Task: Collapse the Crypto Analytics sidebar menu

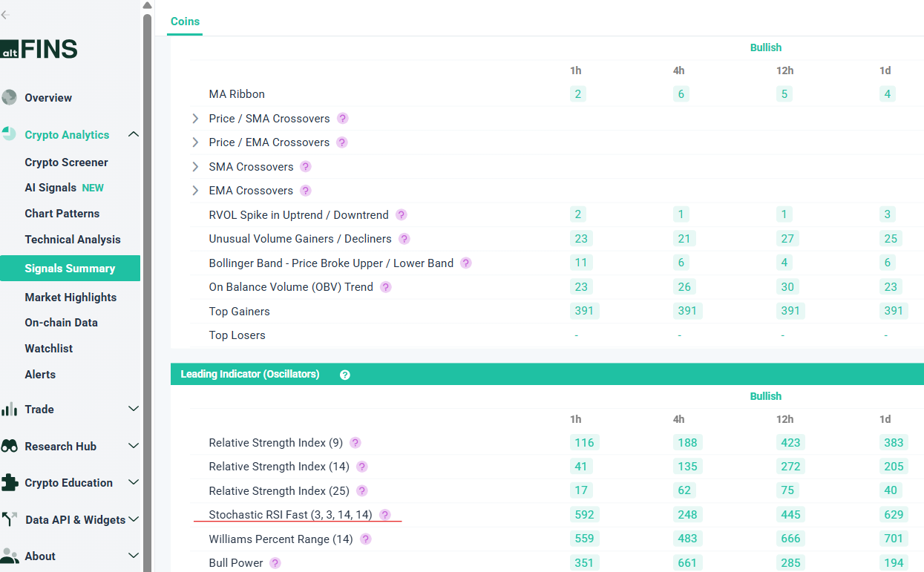Action: (x=134, y=134)
